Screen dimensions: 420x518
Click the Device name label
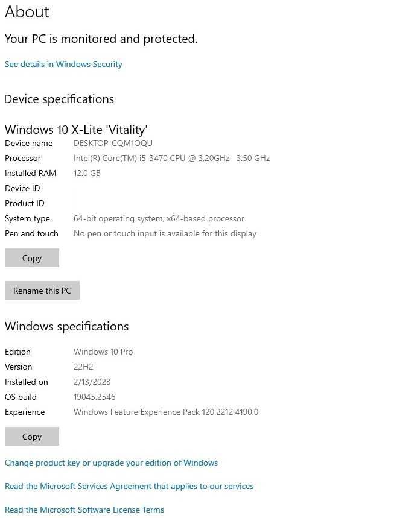[29, 144]
